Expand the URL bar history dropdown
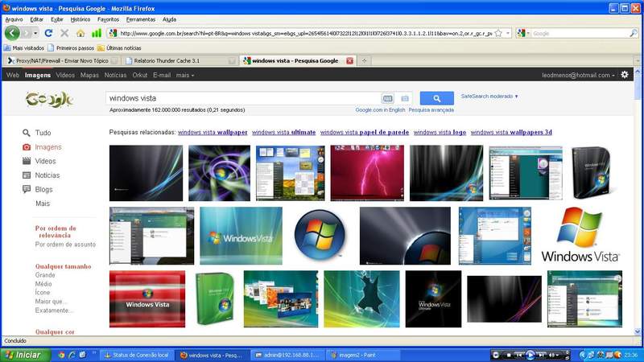Screen dimensions: 644x362 coord(508,33)
